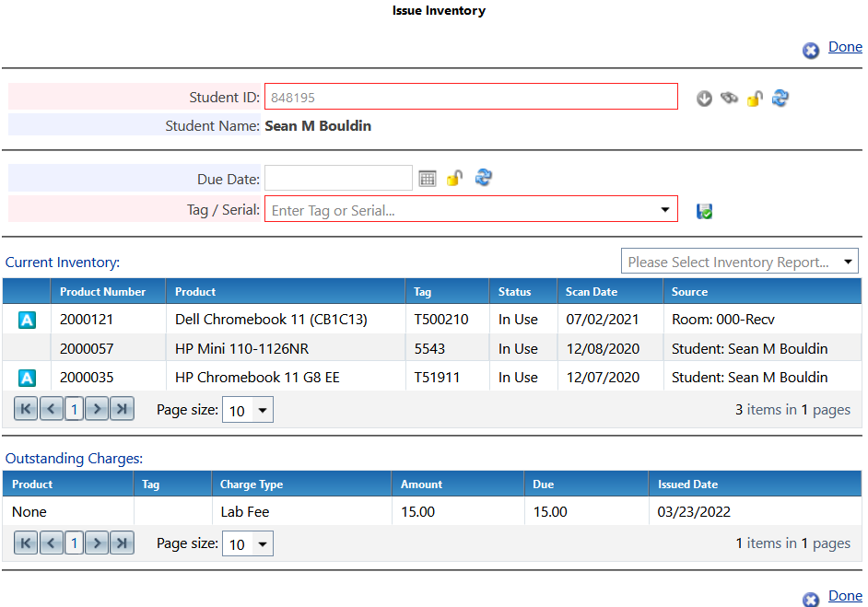Sort by Amount column header

click(x=421, y=484)
